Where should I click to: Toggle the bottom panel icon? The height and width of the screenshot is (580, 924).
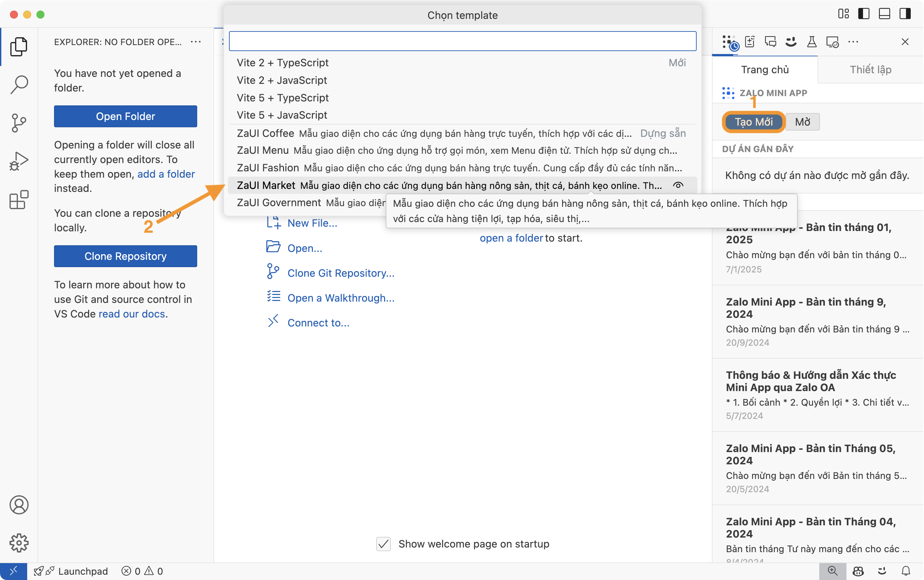pyautogui.click(x=885, y=14)
